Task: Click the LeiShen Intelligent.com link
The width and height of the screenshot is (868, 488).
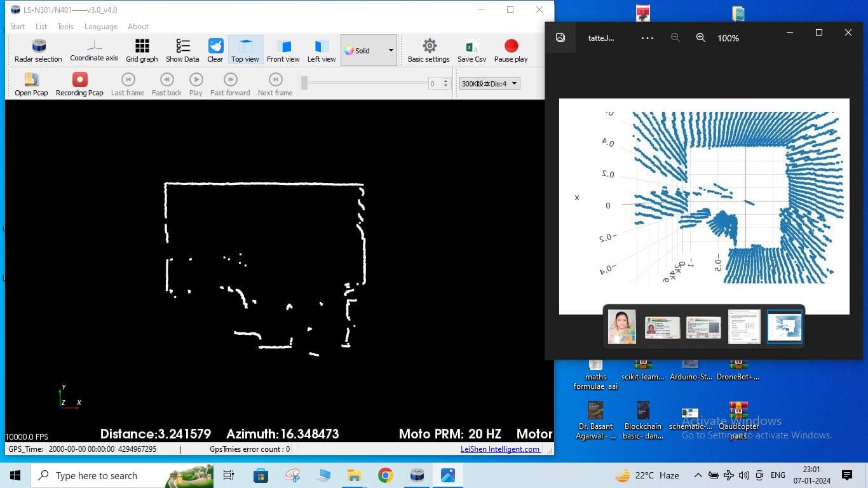Action: [x=500, y=449]
